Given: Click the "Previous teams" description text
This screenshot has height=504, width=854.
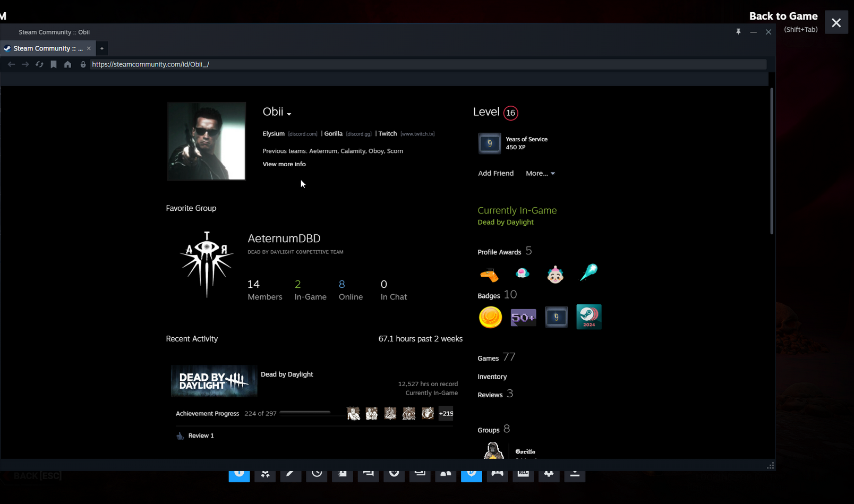Looking at the screenshot, I should pos(332,151).
